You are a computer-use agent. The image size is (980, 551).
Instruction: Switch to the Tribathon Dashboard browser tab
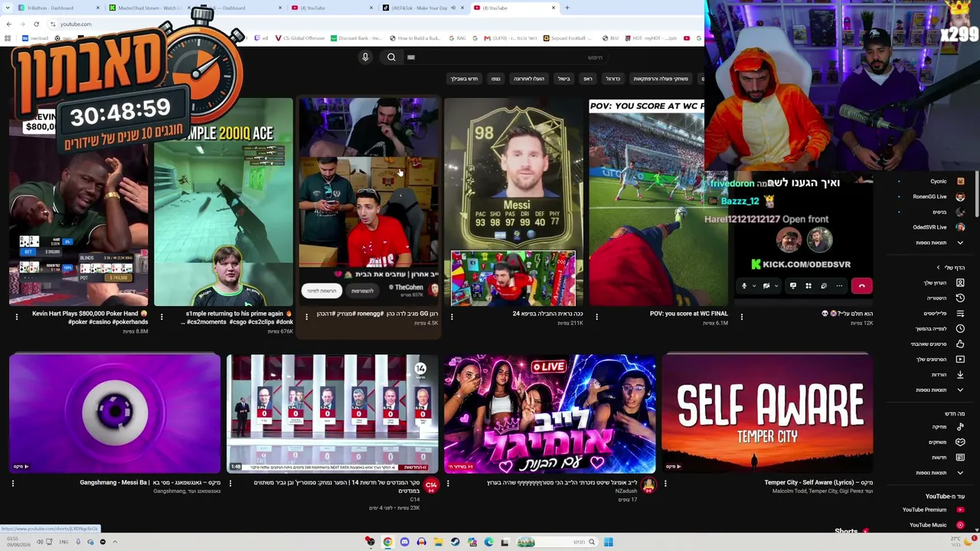click(57, 8)
